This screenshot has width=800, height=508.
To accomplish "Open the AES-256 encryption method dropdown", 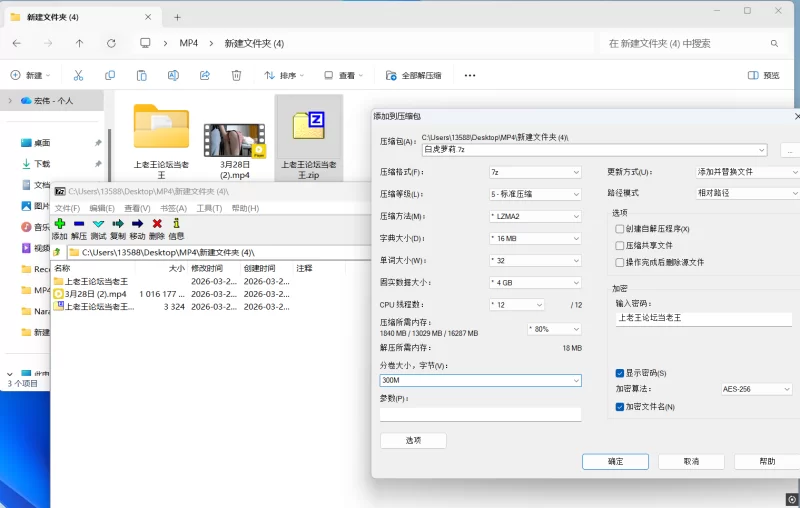I will [x=758, y=389].
